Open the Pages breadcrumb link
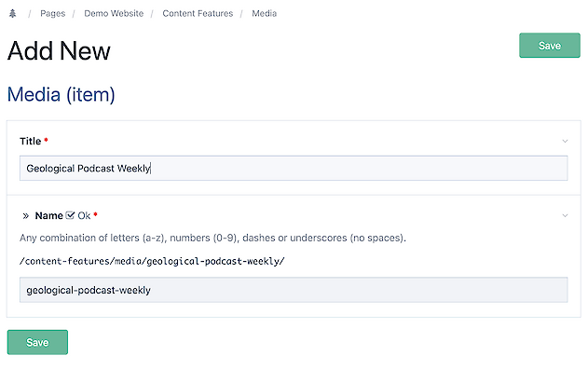 [53, 13]
